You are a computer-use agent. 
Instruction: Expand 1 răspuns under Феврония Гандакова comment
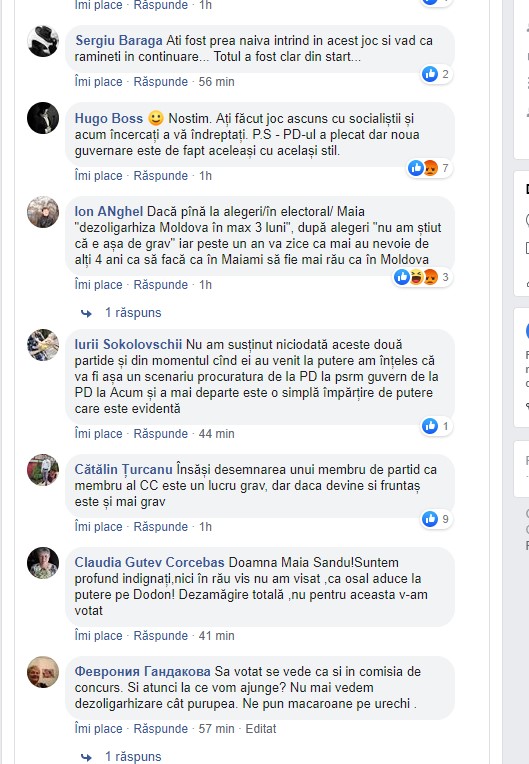click(133, 757)
